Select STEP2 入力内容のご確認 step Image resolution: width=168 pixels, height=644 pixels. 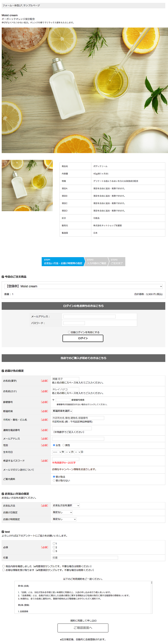tap(96, 261)
